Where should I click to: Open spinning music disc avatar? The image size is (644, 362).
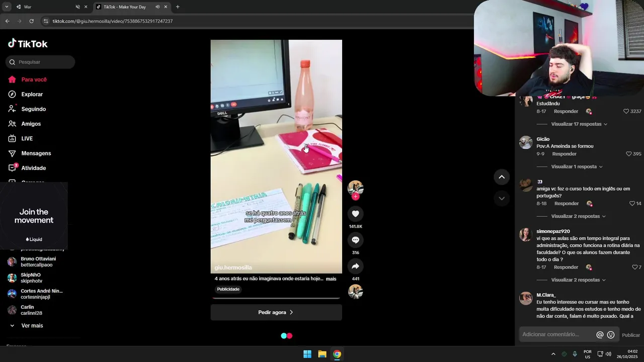point(355,292)
